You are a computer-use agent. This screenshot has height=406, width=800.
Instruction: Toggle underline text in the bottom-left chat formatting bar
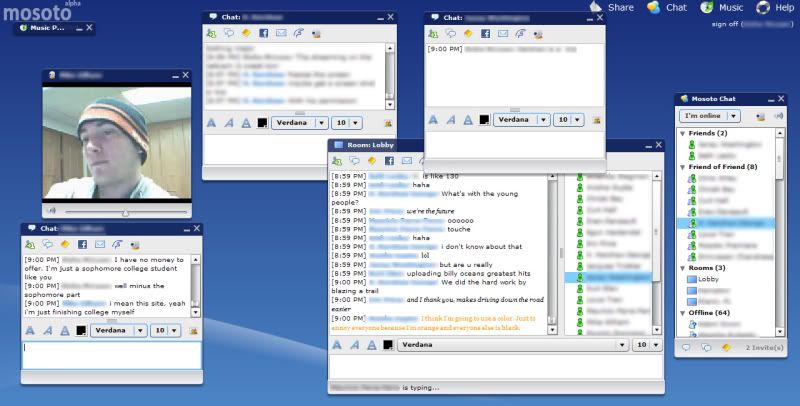(66, 330)
